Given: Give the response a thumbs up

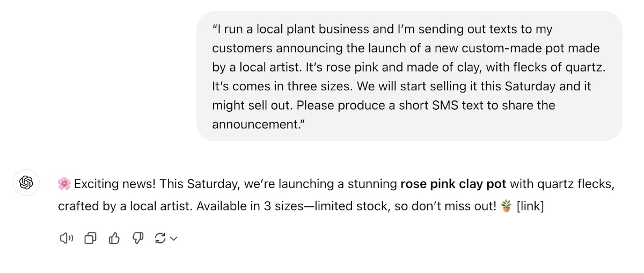Looking at the screenshot, I should [114, 238].
